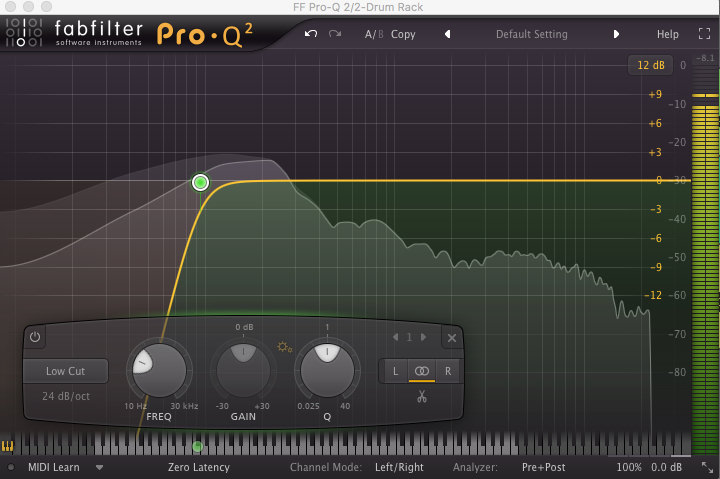The image size is (720, 479).
Task: Open the MIDI Learn dropdown arrow
Action: point(99,468)
